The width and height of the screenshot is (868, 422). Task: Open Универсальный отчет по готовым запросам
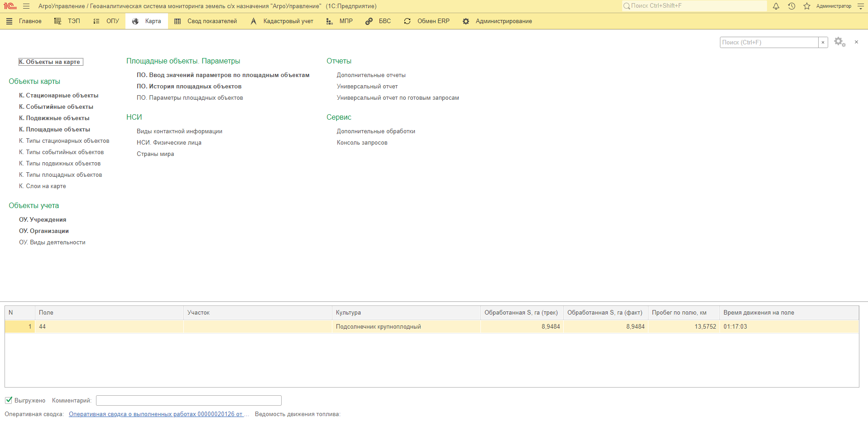pos(398,98)
